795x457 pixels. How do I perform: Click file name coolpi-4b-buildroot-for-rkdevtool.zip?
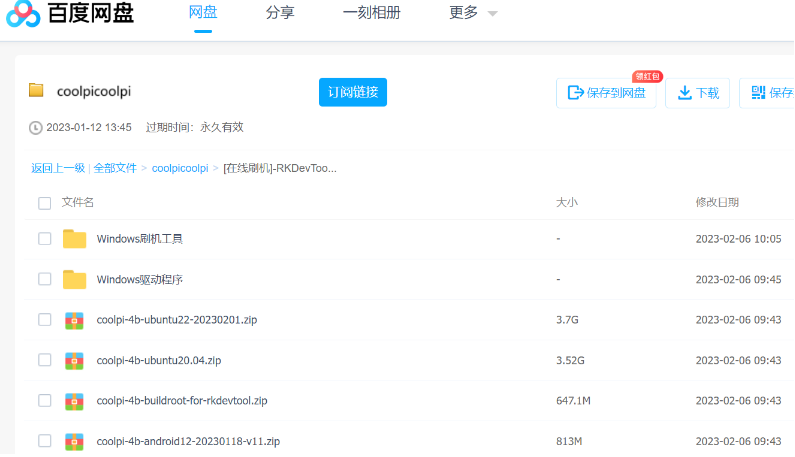click(x=182, y=401)
